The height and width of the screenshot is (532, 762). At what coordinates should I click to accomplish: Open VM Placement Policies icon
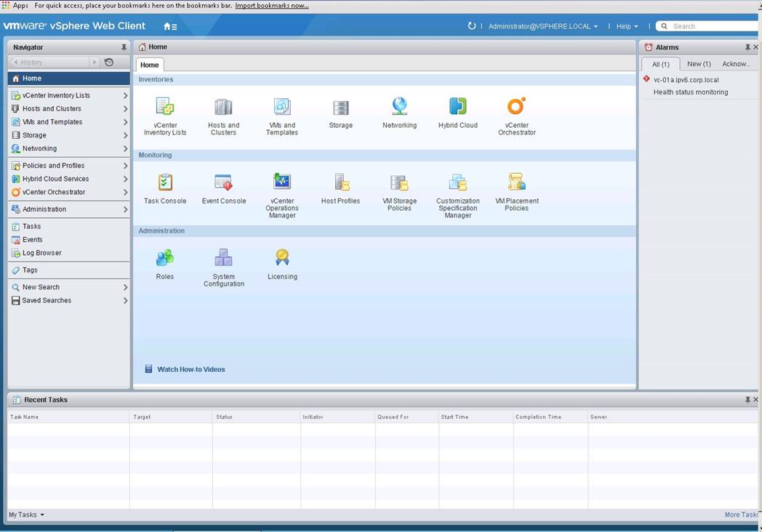(x=516, y=182)
